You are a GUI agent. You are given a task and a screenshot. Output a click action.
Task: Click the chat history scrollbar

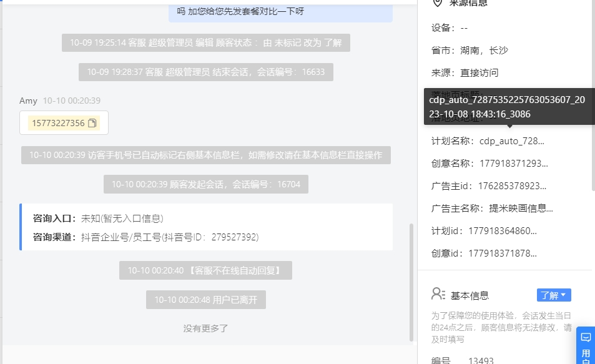(x=411, y=282)
